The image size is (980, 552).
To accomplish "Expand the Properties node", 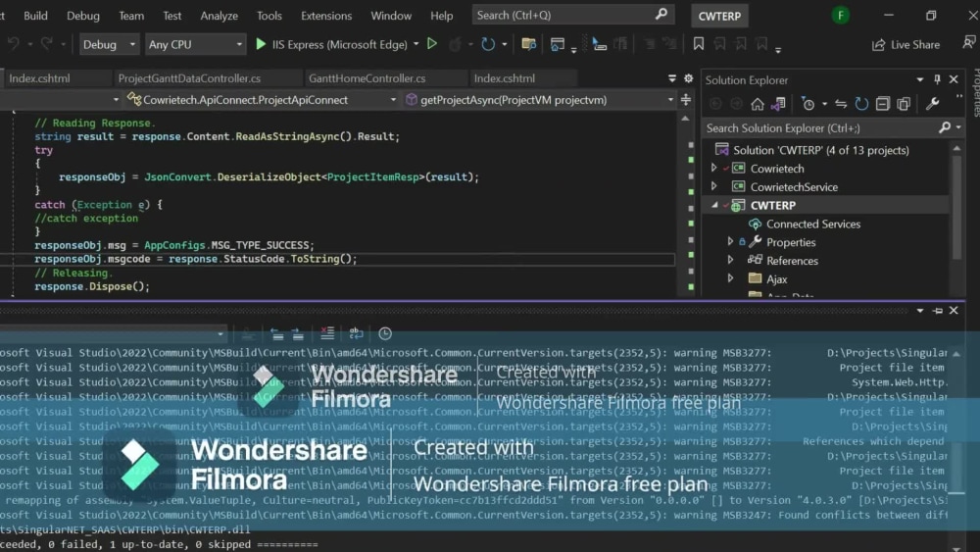I will 730,242.
